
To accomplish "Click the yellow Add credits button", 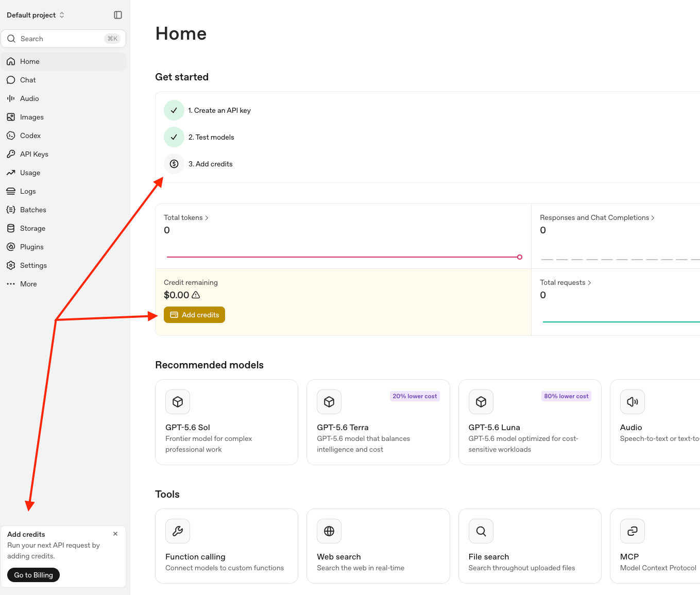I will (194, 315).
